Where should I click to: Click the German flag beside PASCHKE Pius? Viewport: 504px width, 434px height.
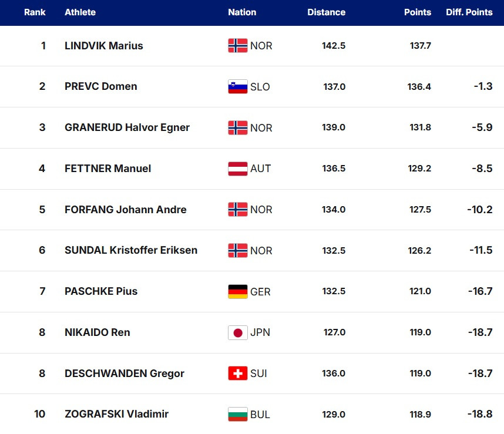tap(237, 291)
